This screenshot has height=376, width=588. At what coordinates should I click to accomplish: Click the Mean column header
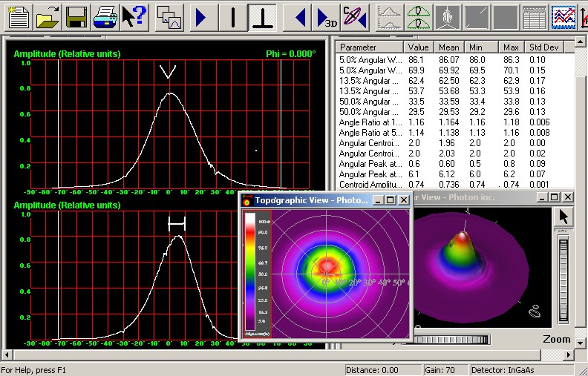tap(449, 47)
